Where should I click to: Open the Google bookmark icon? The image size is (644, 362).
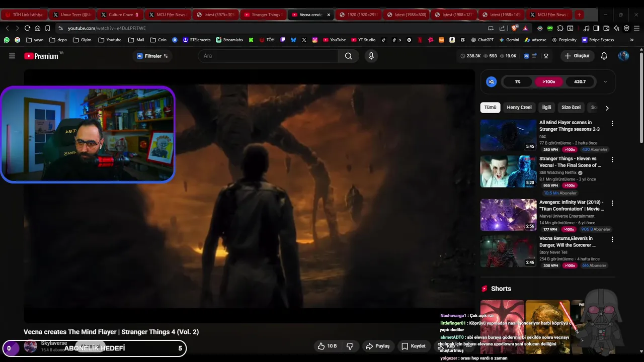(17, 40)
